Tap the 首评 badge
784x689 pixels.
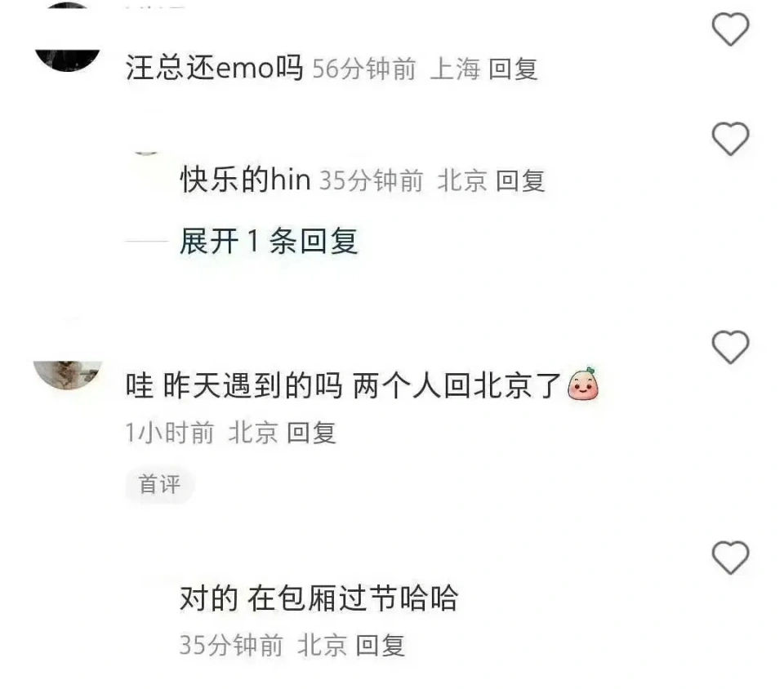(x=159, y=484)
